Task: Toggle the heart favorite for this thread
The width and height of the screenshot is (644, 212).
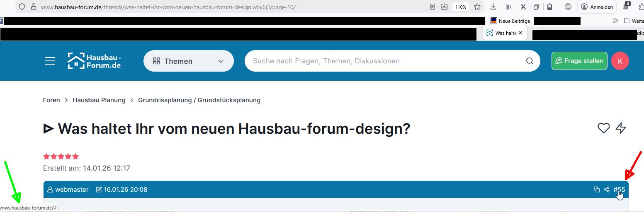Action: (603, 128)
